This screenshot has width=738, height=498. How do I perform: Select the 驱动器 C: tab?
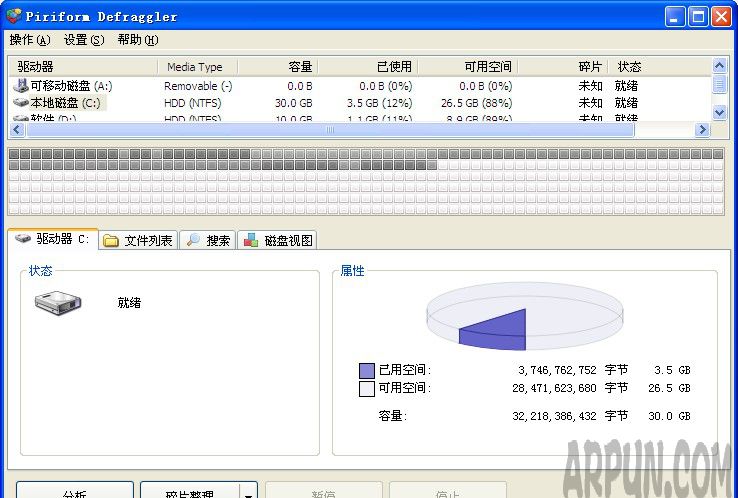(53, 239)
